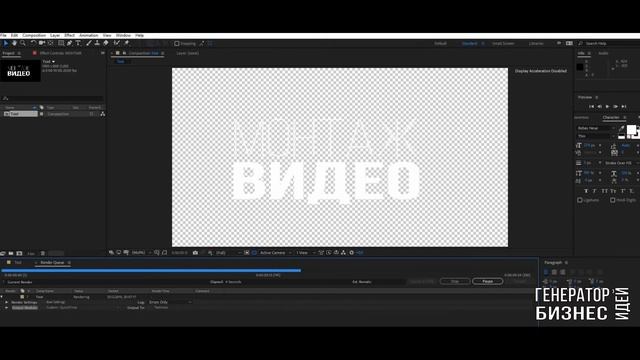
Task: Click the Faux Bold text style icon
Action: point(586,191)
